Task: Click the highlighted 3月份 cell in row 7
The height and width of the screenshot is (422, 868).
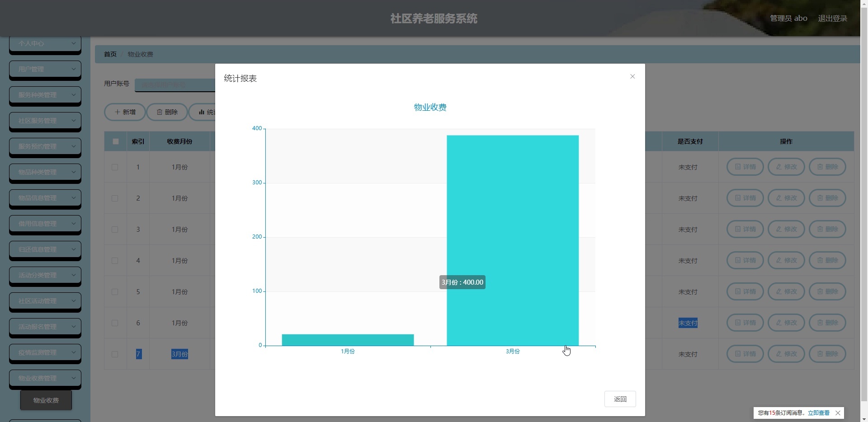Action: click(179, 354)
